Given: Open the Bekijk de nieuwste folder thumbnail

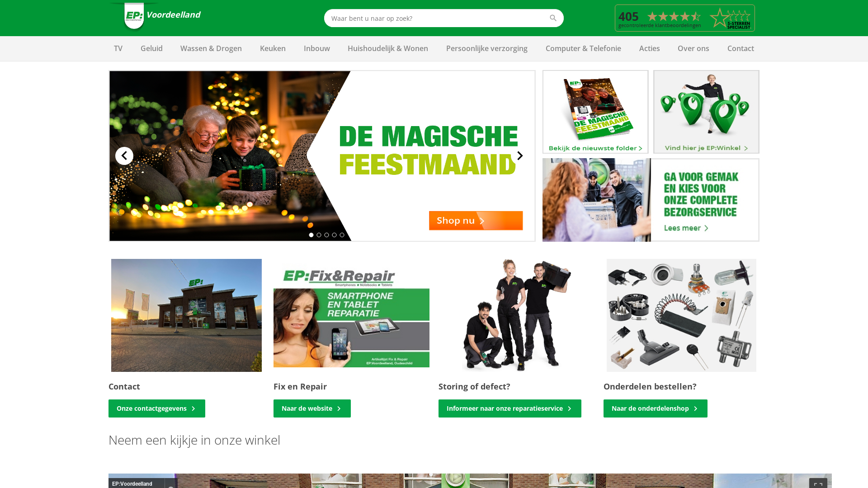Looking at the screenshot, I should point(595,112).
